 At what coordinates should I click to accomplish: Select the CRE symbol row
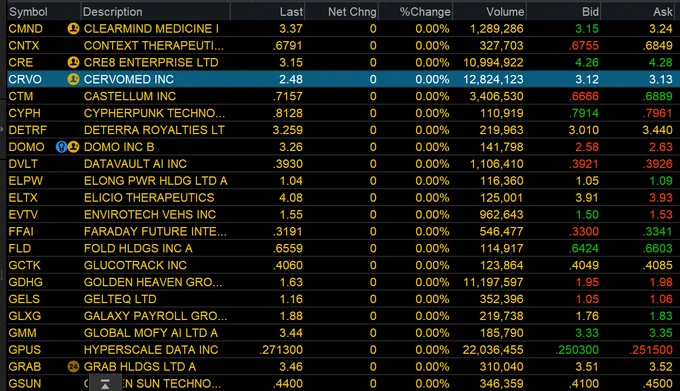pos(20,62)
